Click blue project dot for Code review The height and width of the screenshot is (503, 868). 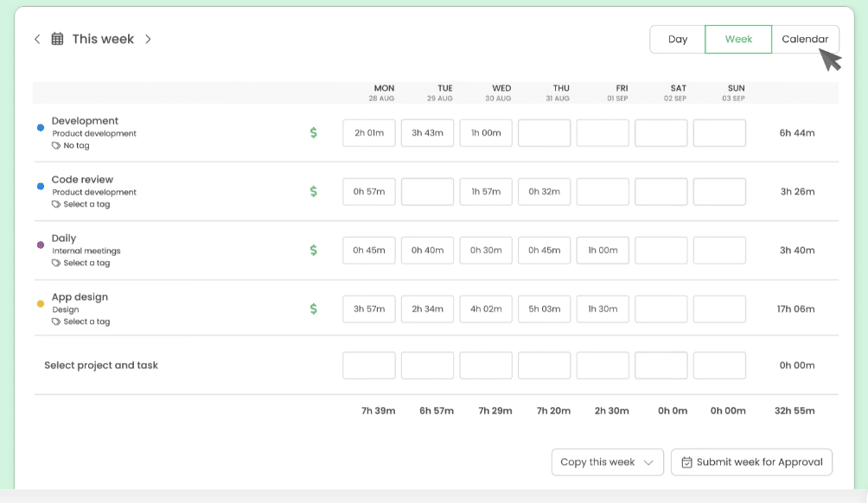[41, 187]
